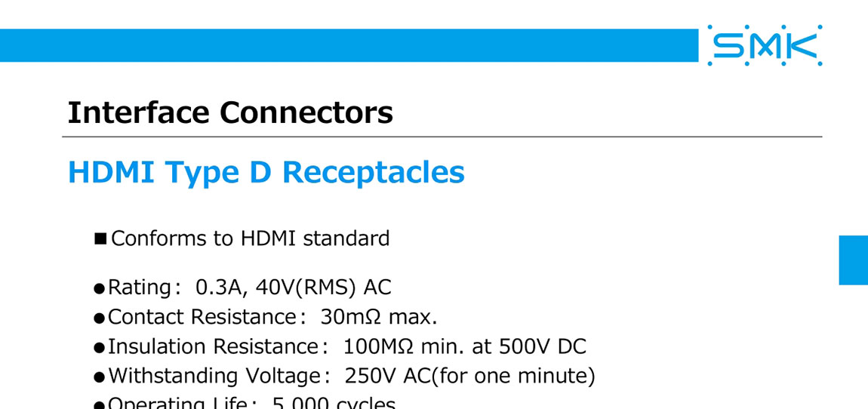
Task: Click the 100MΩ min. at 500V DC value
Action: coord(464,346)
